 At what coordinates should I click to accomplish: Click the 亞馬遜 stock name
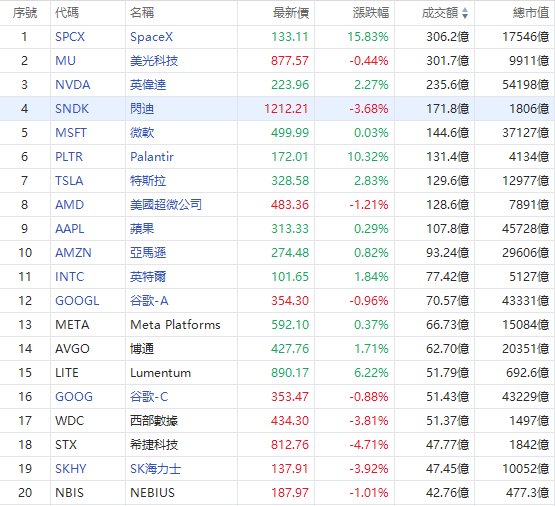[x=148, y=253]
